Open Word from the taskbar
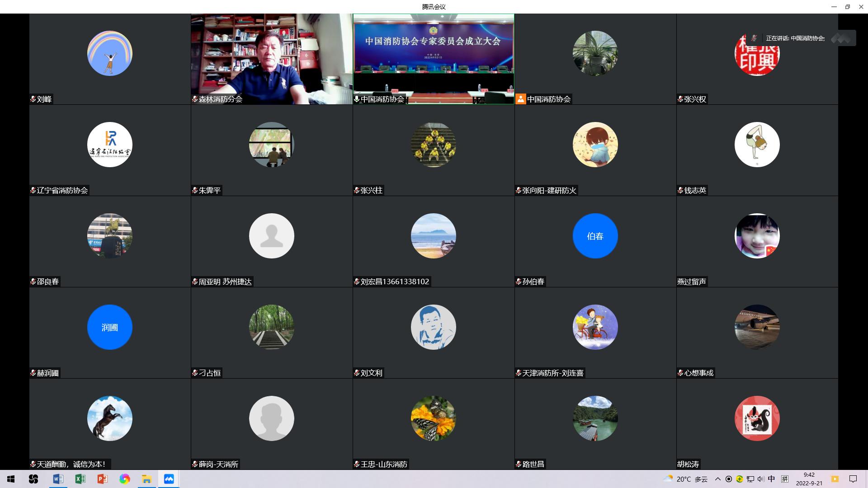This screenshot has height=488, width=868. (x=58, y=479)
